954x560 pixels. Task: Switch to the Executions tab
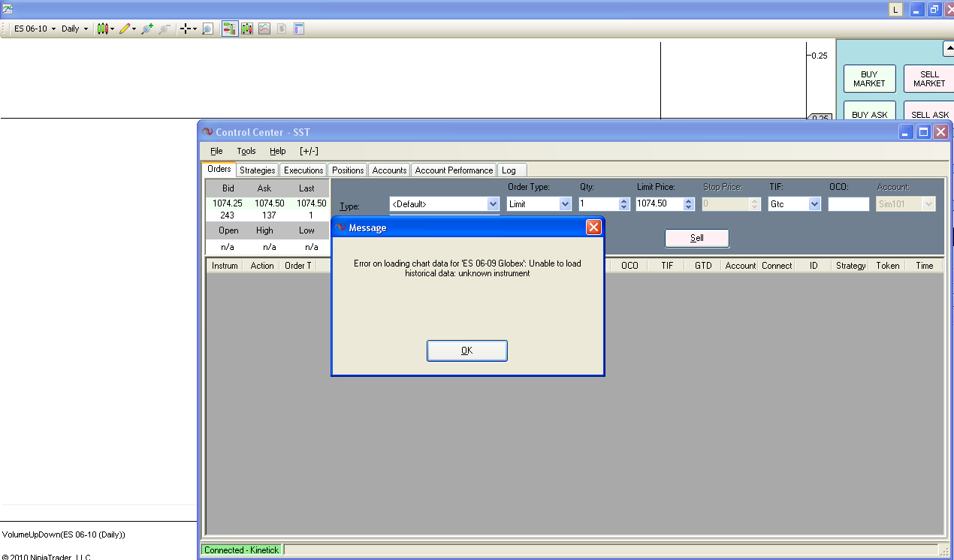point(303,170)
